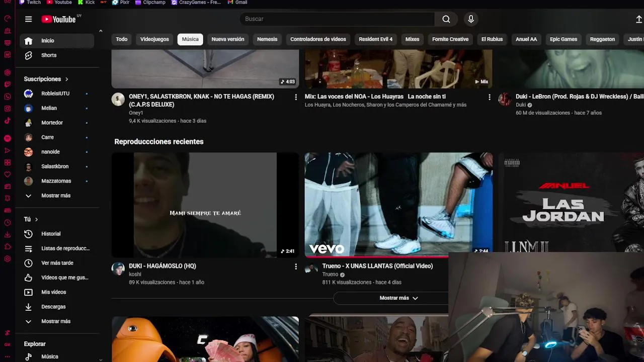Select the Videojuegos filter chip
Viewport: 644px width, 362px height.
154,39
